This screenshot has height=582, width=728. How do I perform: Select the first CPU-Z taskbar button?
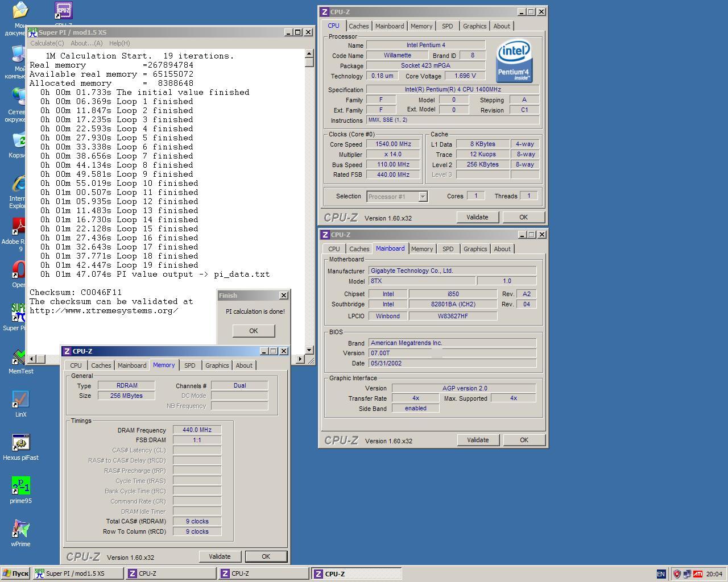(171, 573)
